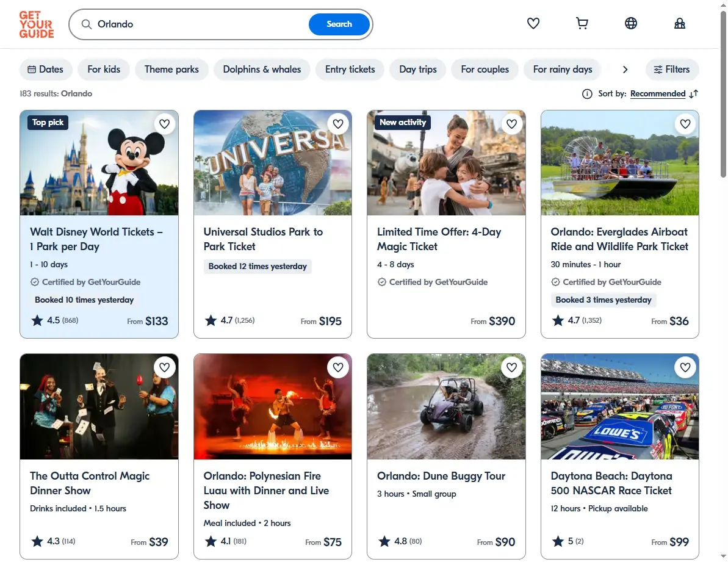Save Dune Buggy Tour to wishlist
728x562 pixels.
(x=511, y=367)
